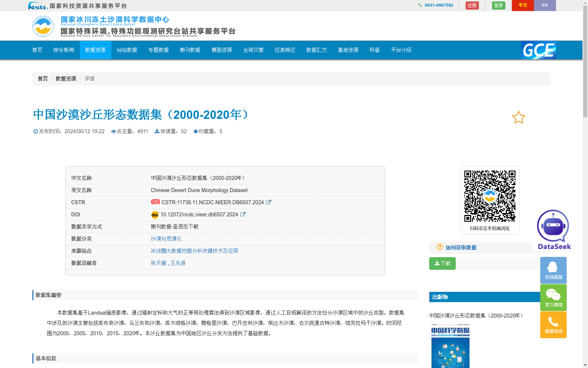The width and height of the screenshot is (588, 368).
Task: Click the customer service phone (客服电话) widget
Action: click(553, 325)
